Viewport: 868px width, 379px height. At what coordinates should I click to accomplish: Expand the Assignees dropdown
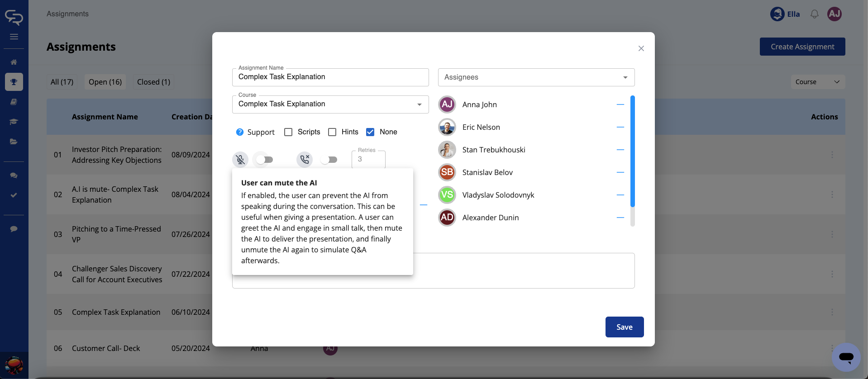536,77
